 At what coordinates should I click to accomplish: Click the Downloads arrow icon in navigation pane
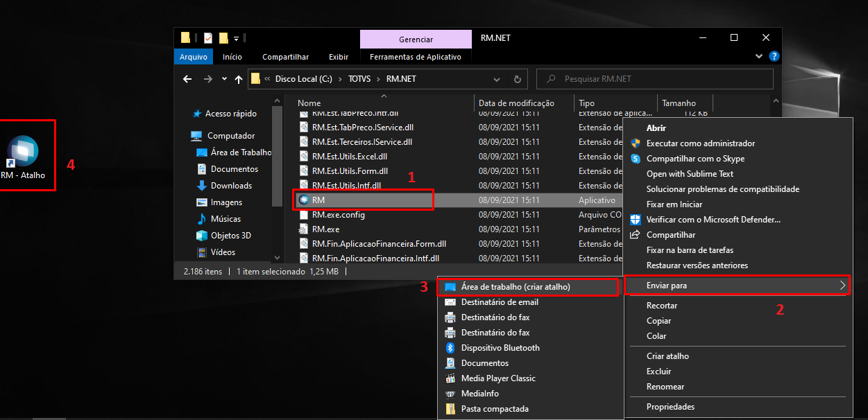click(x=202, y=186)
